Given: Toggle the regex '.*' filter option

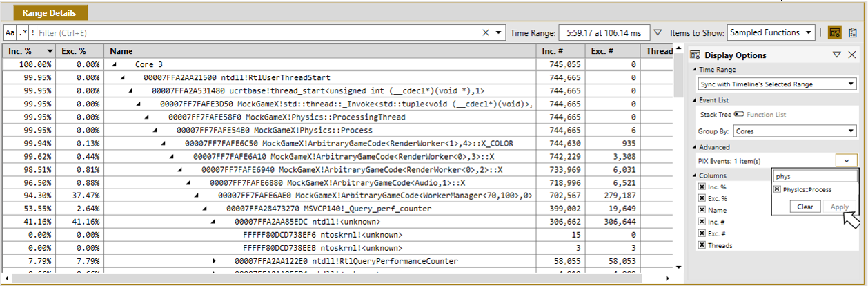Looking at the screenshot, I should tap(22, 32).
